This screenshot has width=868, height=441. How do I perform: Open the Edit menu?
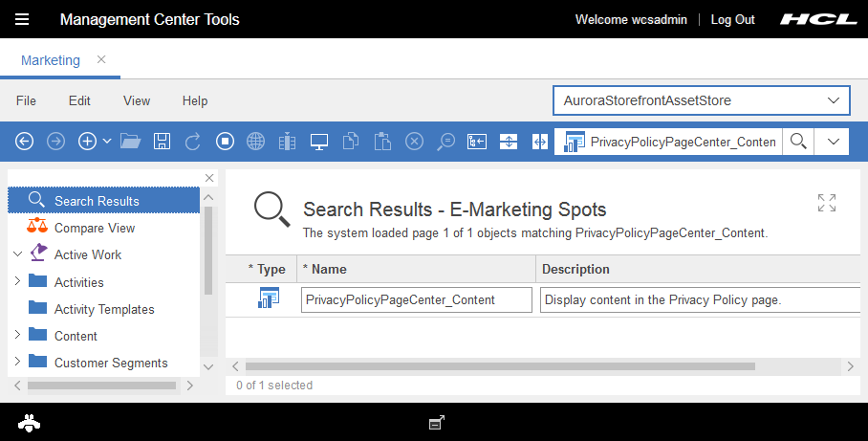pos(79,100)
